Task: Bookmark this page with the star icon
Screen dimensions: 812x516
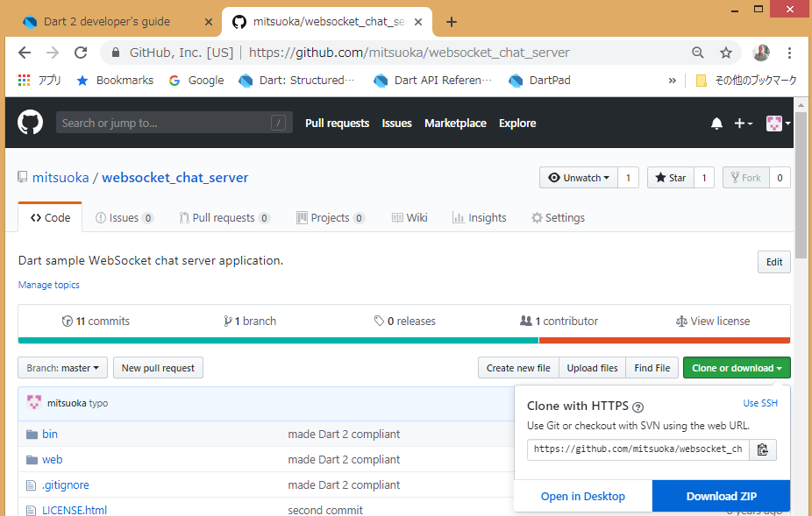Action: click(726, 53)
